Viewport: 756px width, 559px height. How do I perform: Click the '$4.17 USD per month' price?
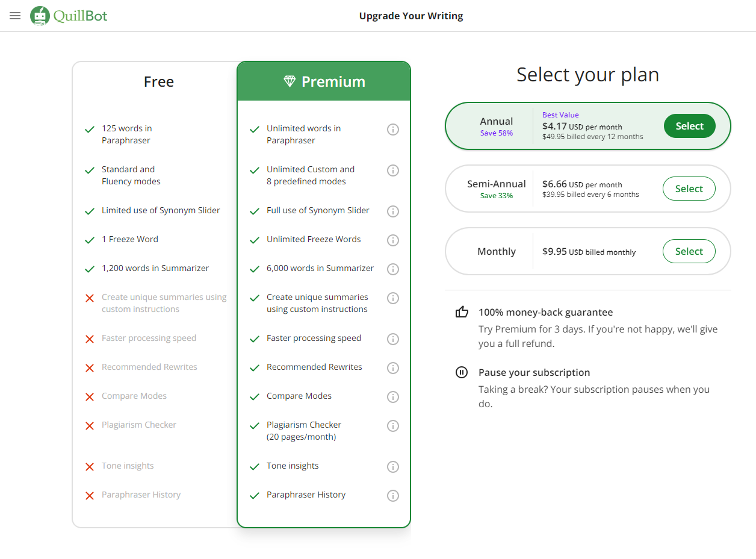[x=582, y=126]
